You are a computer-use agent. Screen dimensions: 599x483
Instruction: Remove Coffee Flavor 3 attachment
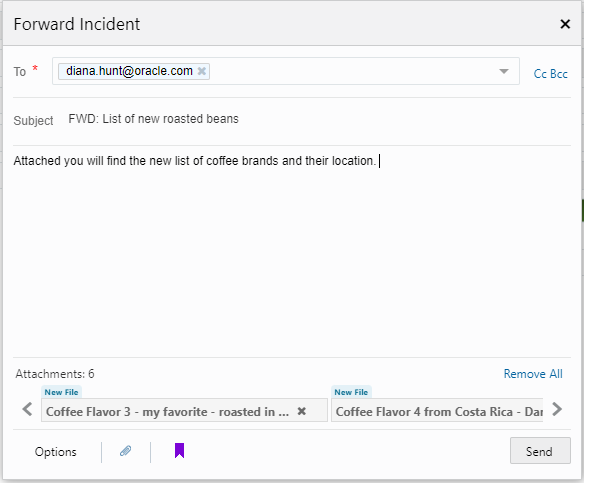(302, 411)
